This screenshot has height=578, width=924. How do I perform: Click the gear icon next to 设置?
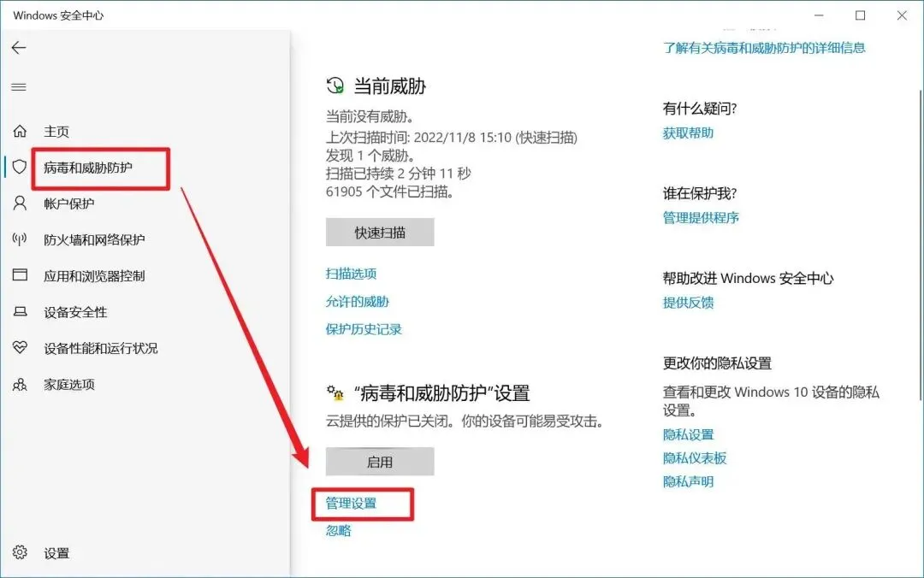[20, 552]
